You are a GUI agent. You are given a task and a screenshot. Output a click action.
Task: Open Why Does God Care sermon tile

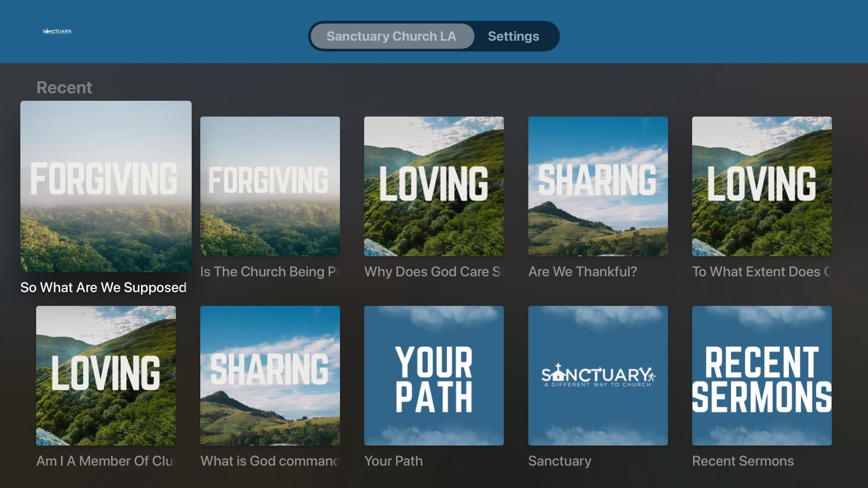point(434,186)
